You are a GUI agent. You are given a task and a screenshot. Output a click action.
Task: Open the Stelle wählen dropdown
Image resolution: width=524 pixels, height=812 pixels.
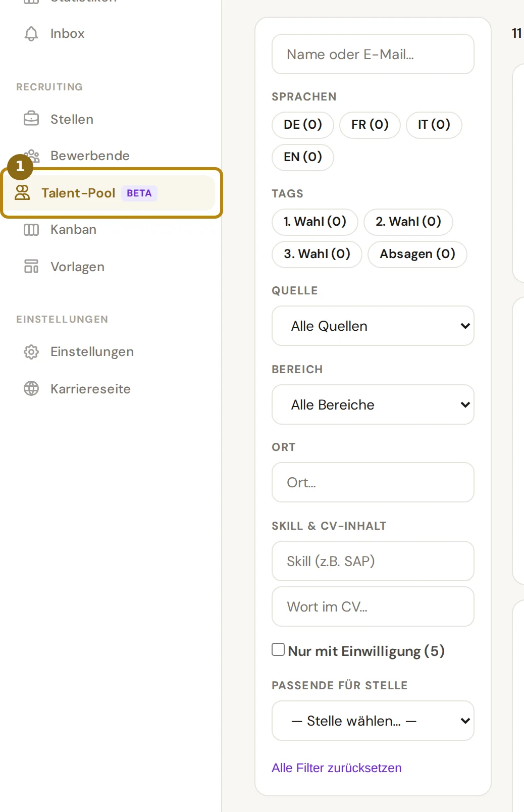373,721
